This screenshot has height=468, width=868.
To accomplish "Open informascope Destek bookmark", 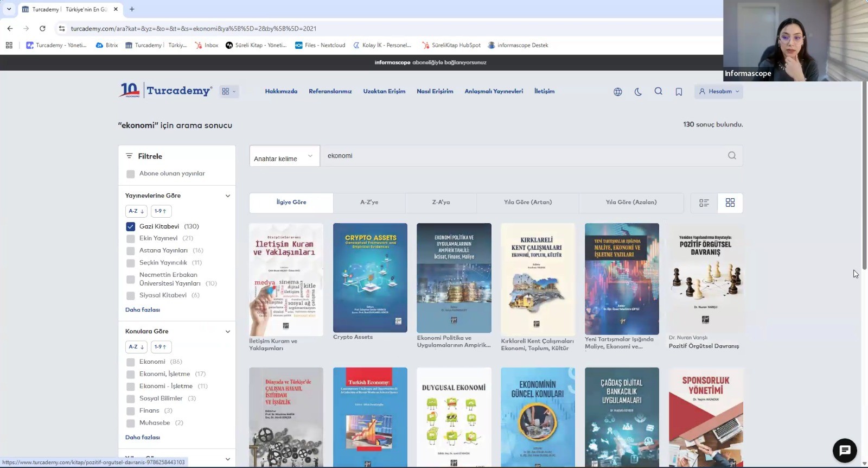I will 518,45.
